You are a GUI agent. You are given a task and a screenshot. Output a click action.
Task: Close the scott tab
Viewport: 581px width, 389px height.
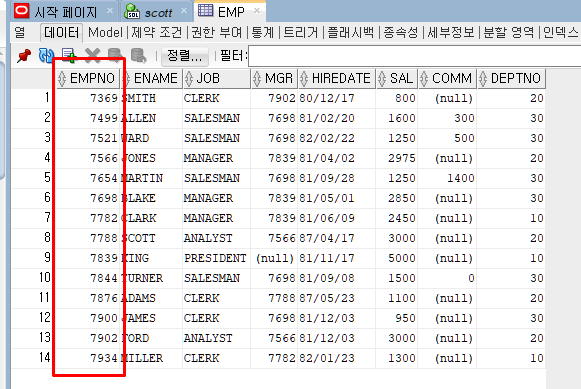point(184,11)
